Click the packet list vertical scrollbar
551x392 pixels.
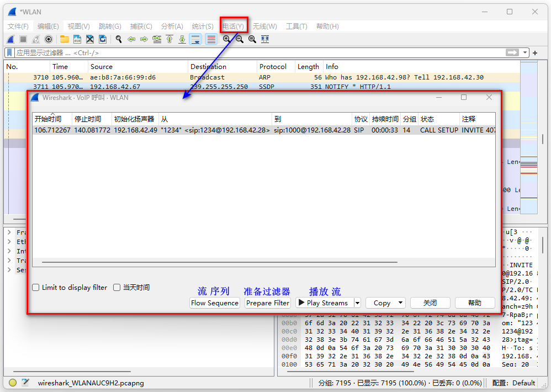(x=543, y=139)
